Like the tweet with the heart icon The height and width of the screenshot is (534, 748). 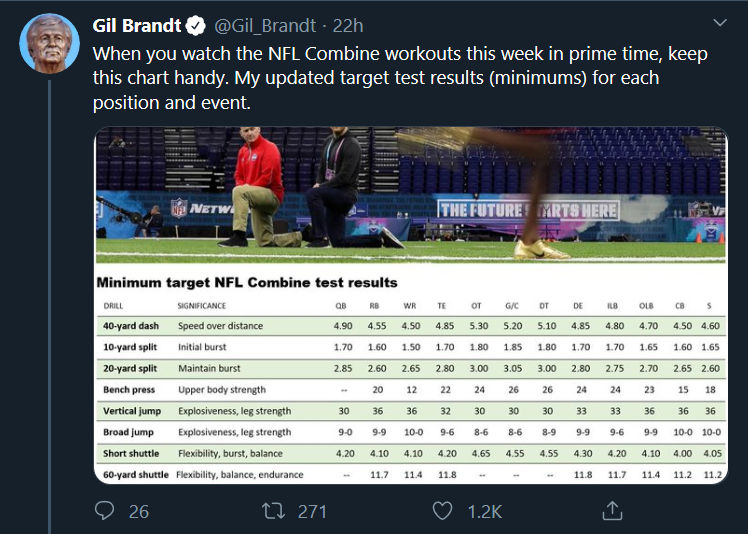pos(442,511)
